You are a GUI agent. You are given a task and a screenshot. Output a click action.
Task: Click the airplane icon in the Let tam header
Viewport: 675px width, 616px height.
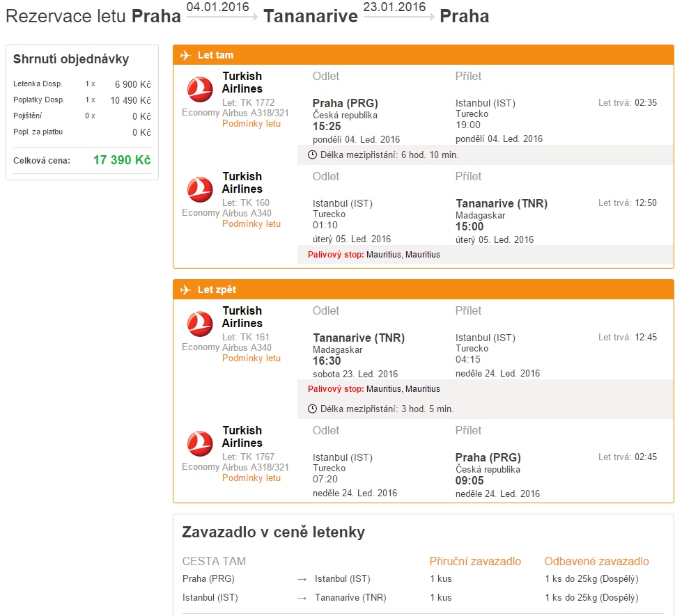tap(185, 55)
